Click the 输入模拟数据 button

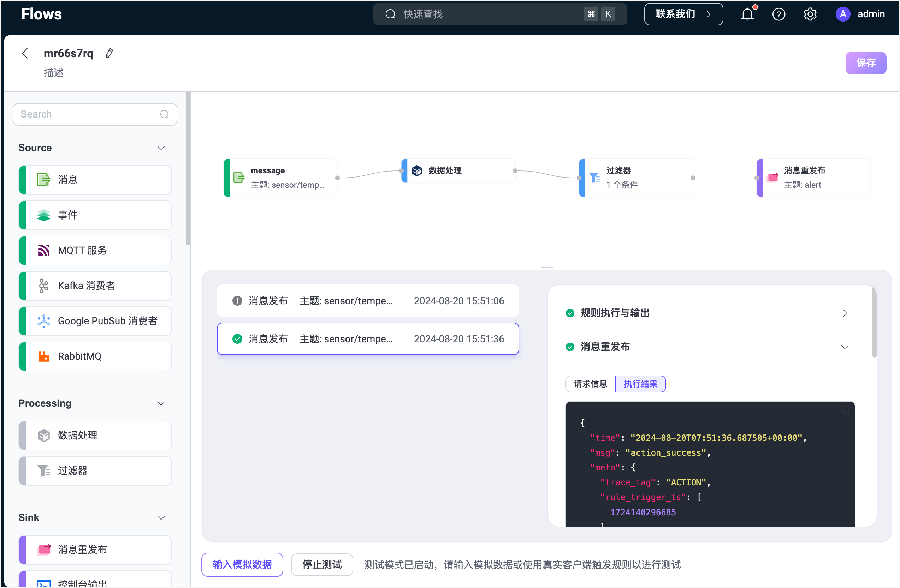click(242, 564)
